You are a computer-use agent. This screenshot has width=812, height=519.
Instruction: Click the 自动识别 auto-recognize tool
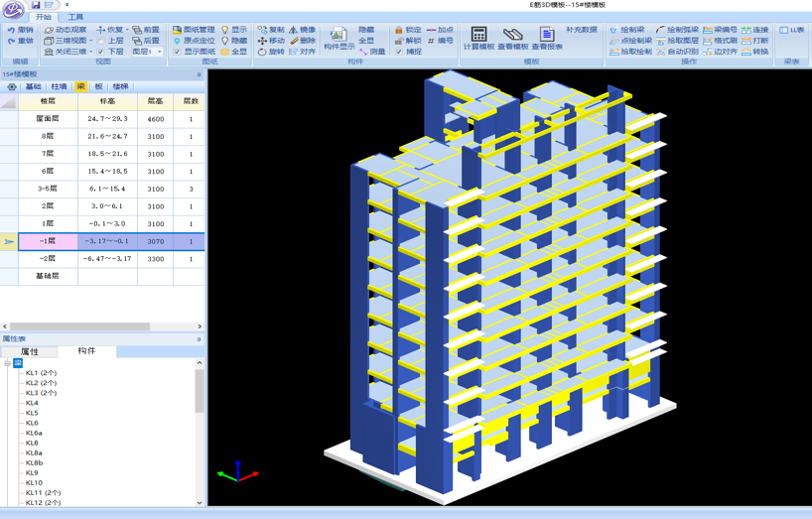676,52
